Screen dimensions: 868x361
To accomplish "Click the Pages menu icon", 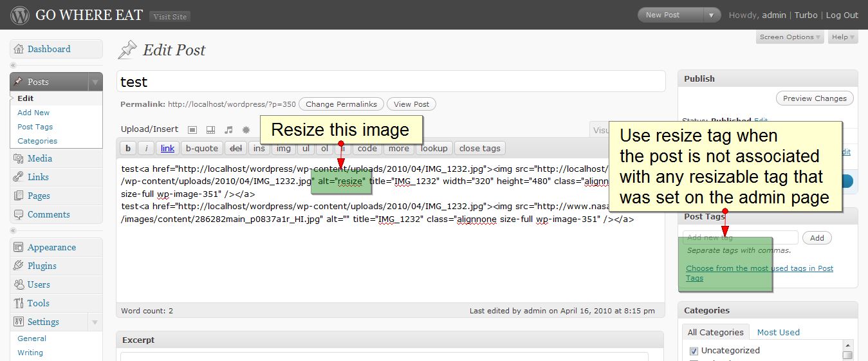I will click(19, 196).
